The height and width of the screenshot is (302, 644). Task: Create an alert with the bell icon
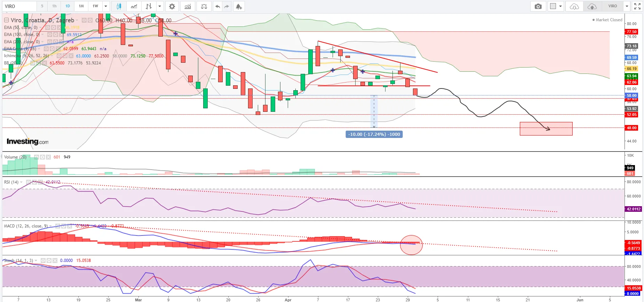tap(239, 6)
